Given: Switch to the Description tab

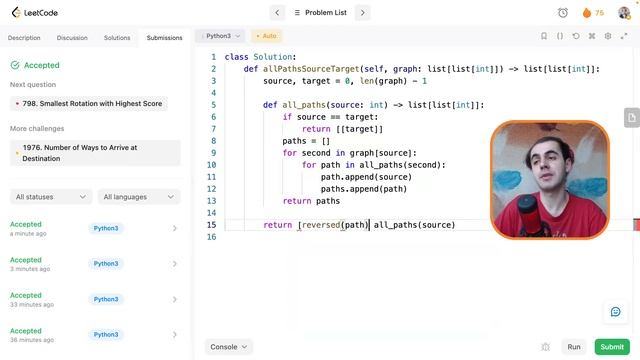Looking at the screenshot, I should 24,38.
